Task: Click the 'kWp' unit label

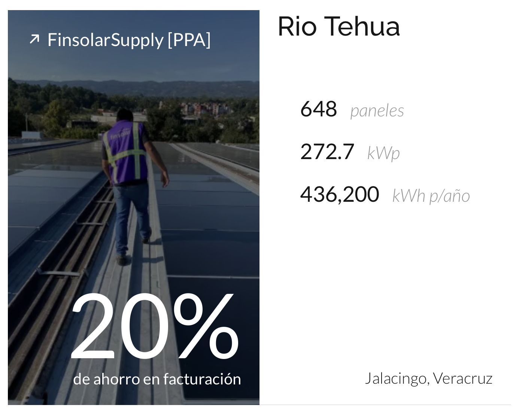Action: pyautogui.click(x=383, y=153)
